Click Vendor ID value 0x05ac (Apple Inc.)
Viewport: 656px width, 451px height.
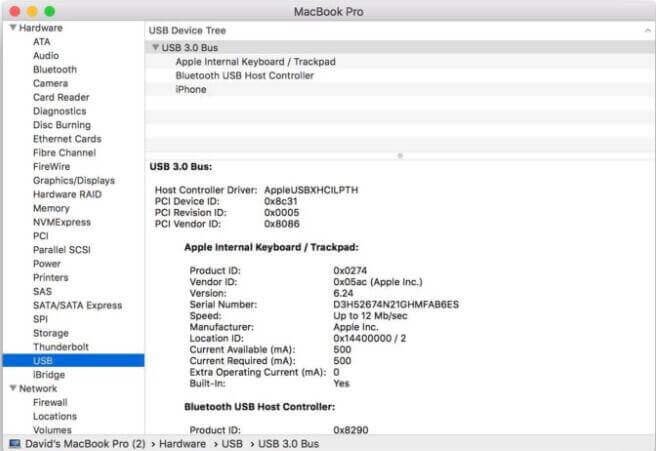378,282
